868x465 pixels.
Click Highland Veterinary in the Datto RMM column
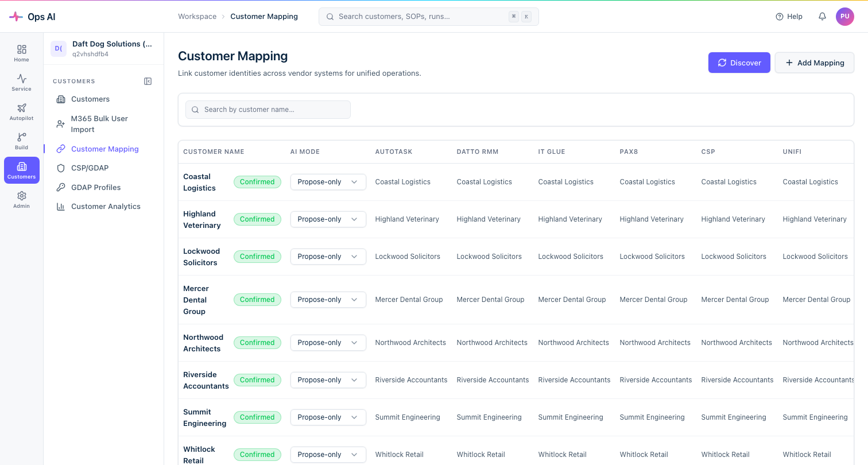click(x=489, y=219)
